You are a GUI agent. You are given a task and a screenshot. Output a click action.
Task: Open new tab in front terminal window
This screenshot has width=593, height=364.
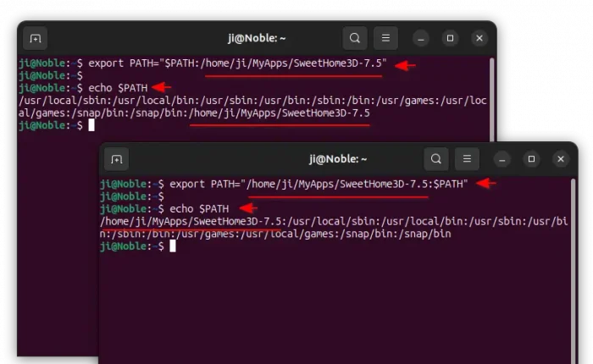point(117,159)
